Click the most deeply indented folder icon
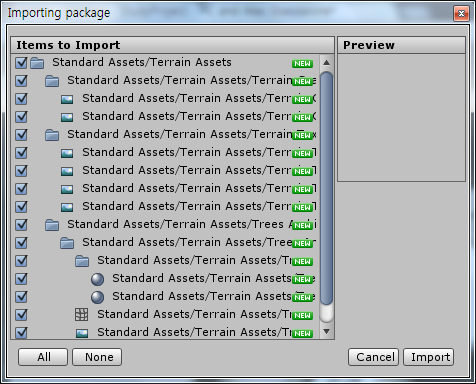 (x=82, y=261)
